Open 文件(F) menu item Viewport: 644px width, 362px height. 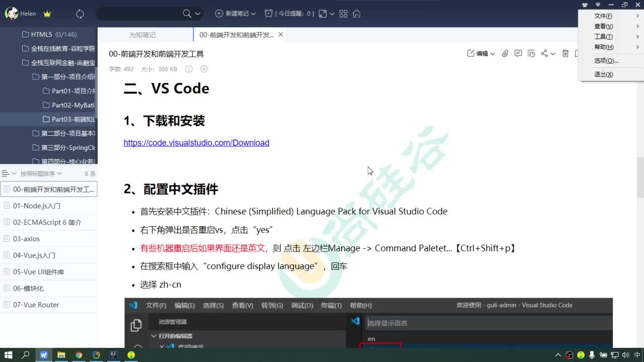(x=611, y=16)
